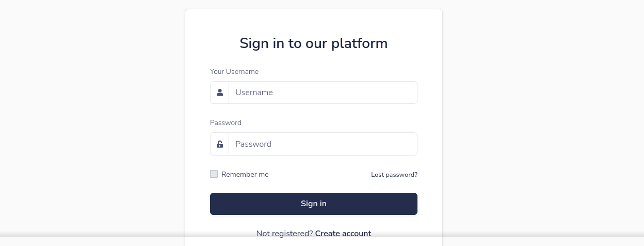This screenshot has height=246, width=644.
Task: Click the gray page background right of card
Action: pyautogui.click(x=542, y=119)
